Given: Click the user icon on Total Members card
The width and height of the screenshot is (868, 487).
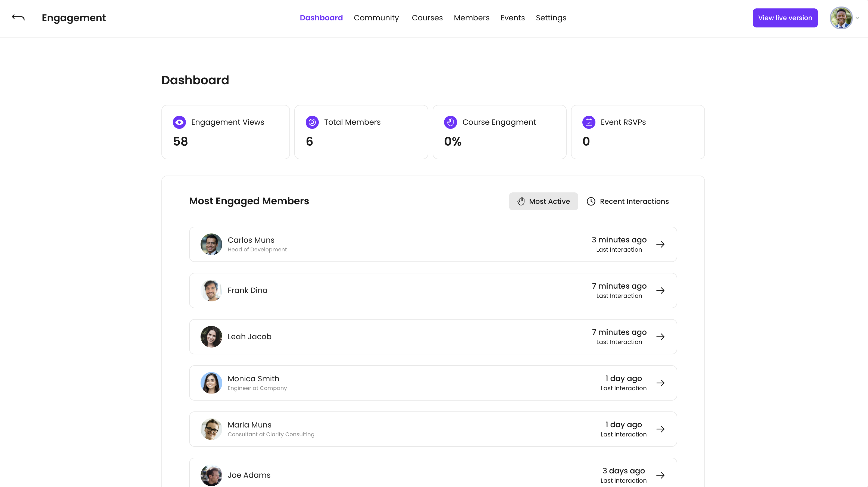Looking at the screenshot, I should coord(312,122).
